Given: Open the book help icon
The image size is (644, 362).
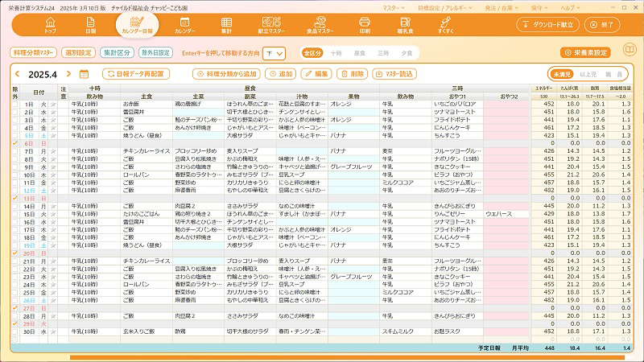Looking at the screenshot, I should click(630, 50).
